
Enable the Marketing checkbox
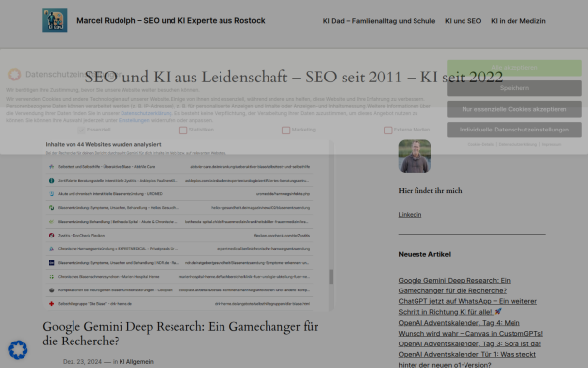(286, 130)
